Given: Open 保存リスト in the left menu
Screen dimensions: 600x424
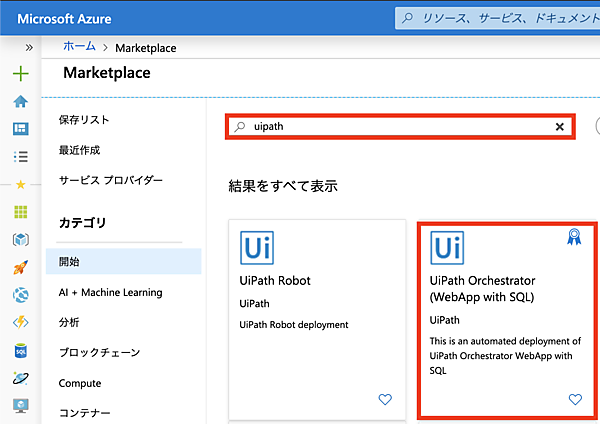Looking at the screenshot, I should [84, 120].
